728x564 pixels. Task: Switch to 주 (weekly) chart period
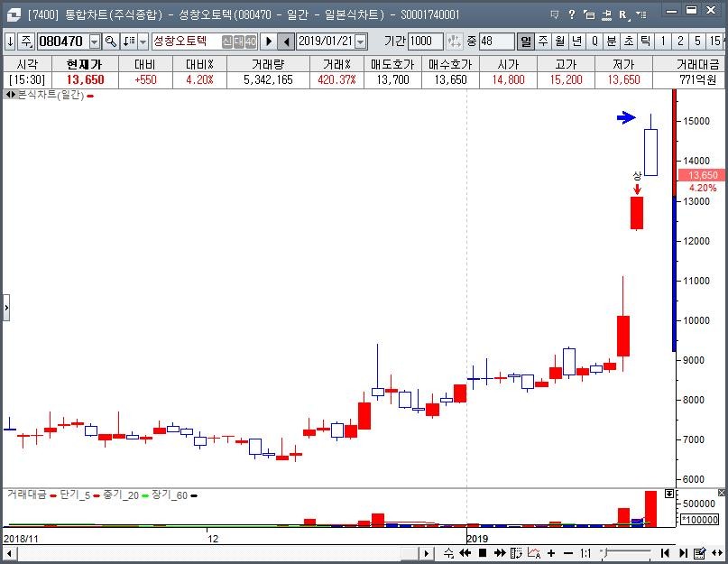point(543,42)
